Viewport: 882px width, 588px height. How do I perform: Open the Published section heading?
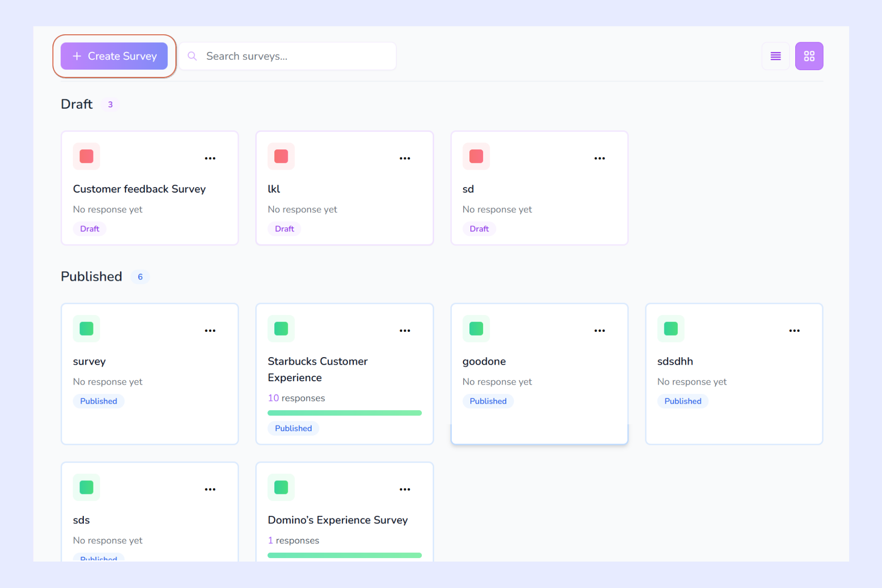click(x=91, y=276)
